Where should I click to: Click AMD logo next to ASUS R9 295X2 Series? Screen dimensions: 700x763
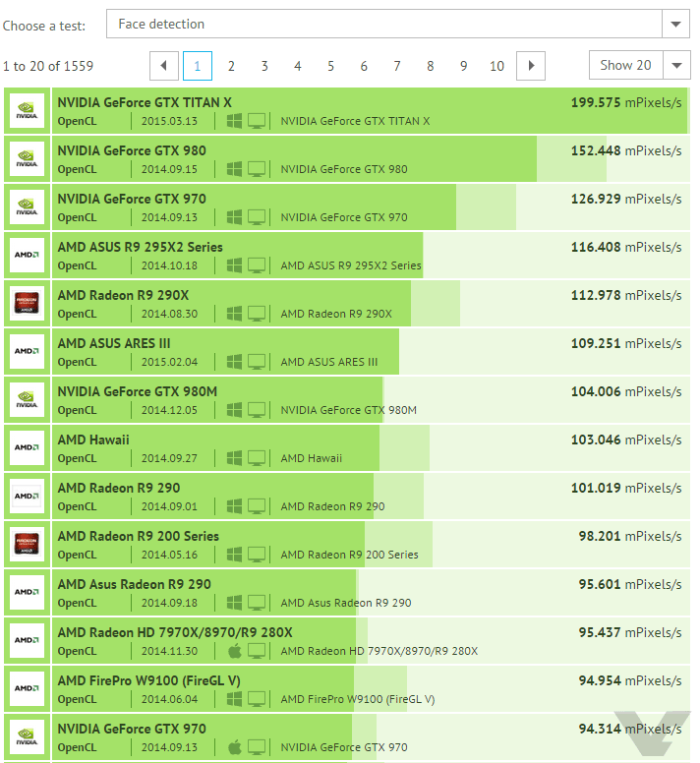point(27,256)
